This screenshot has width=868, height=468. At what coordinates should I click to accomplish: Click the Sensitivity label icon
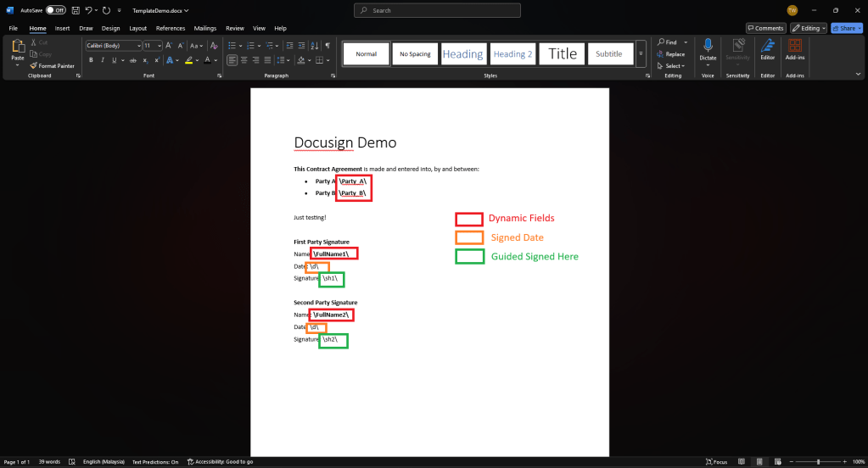pyautogui.click(x=738, y=46)
